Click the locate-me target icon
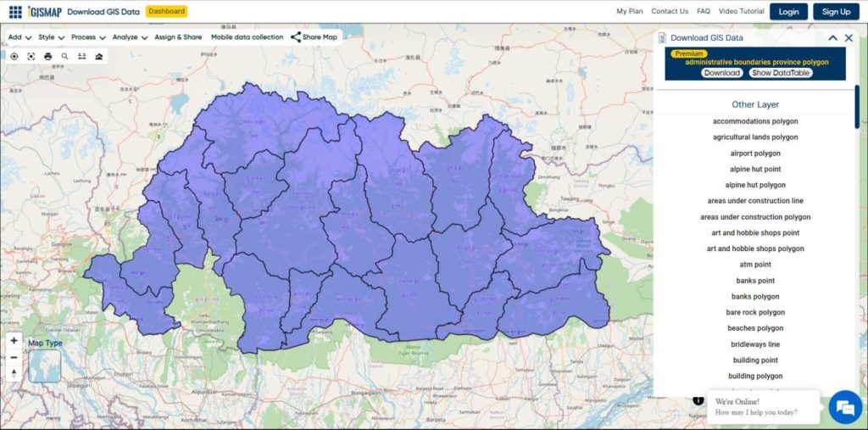Screen dimensions: 868x430 coord(14,57)
